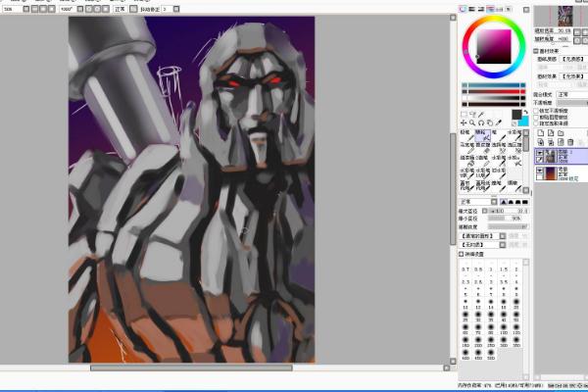This screenshot has height=392, width=588.
Task: Select the zoom magnifier tool
Action: pyautogui.click(x=472, y=123)
